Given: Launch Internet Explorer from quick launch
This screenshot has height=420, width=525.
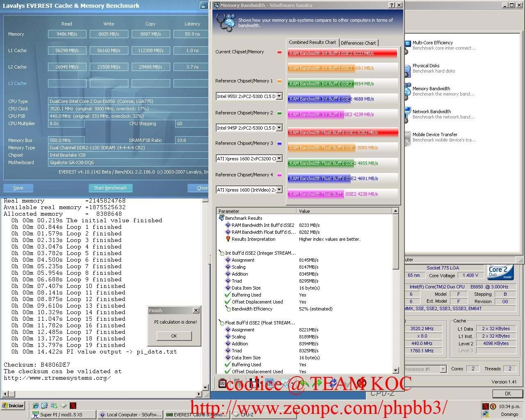Looking at the screenshot, I should (36, 406).
